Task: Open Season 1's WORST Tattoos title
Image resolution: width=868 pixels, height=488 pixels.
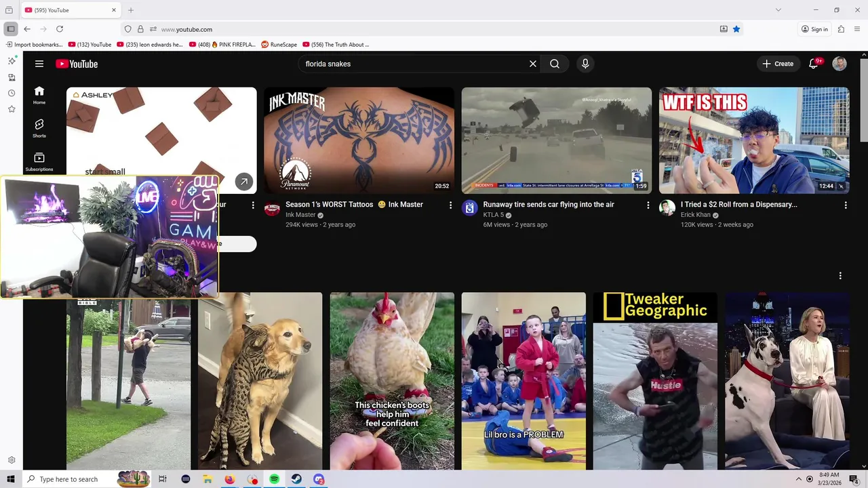Action: 354,205
